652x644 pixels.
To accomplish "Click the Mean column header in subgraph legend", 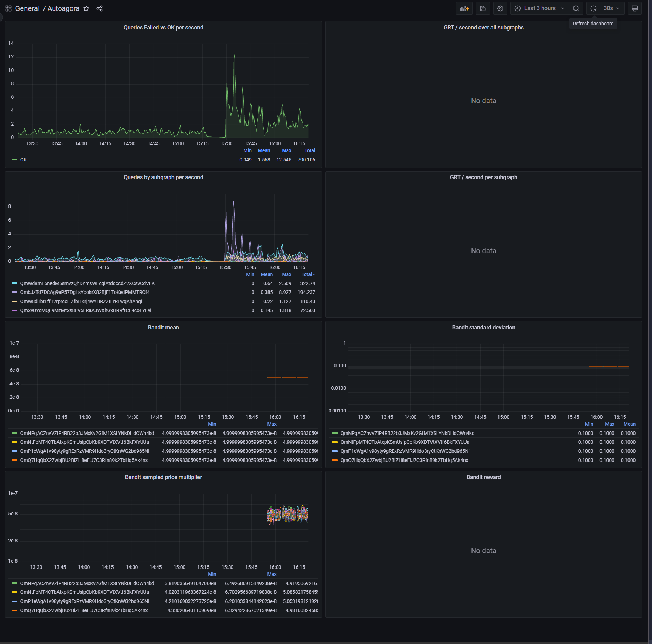I will pos(266,274).
